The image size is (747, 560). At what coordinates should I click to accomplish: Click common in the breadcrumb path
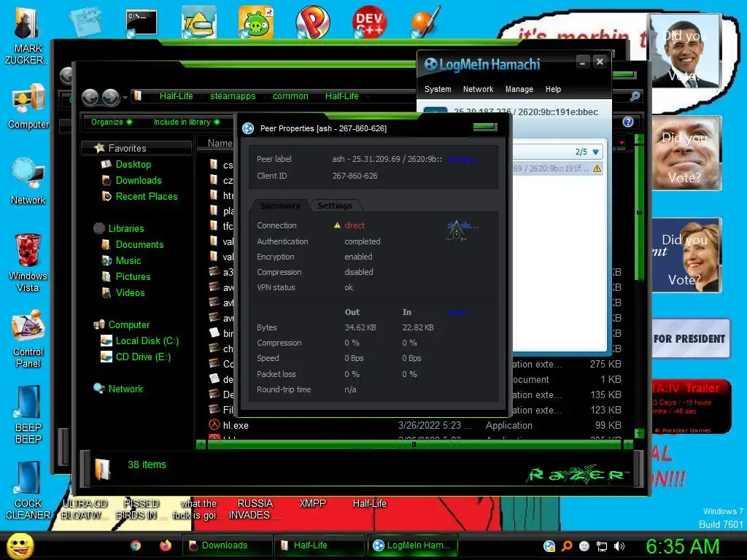click(290, 96)
